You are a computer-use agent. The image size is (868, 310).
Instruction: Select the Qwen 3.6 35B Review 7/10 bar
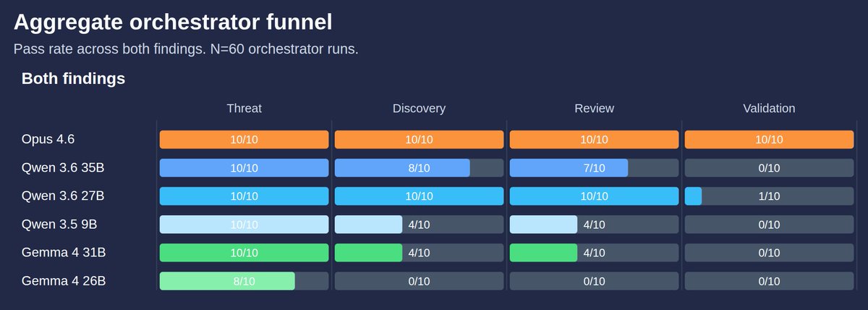coord(594,168)
